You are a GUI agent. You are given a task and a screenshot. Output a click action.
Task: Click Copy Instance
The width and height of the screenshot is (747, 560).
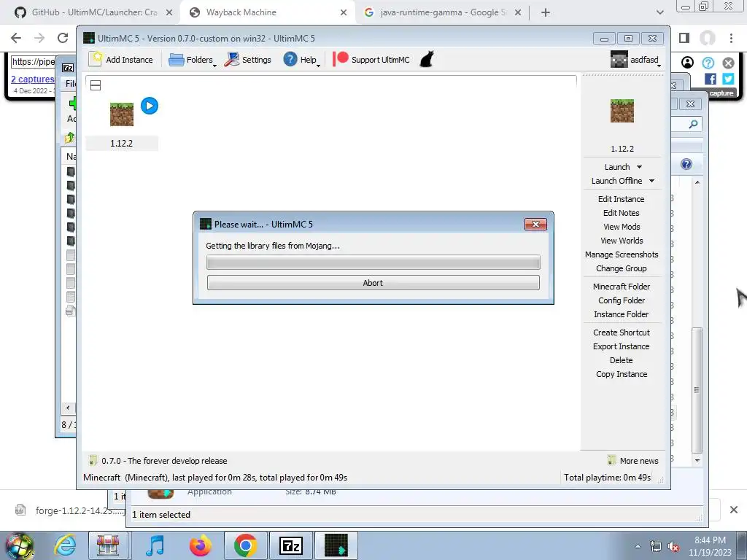point(622,374)
